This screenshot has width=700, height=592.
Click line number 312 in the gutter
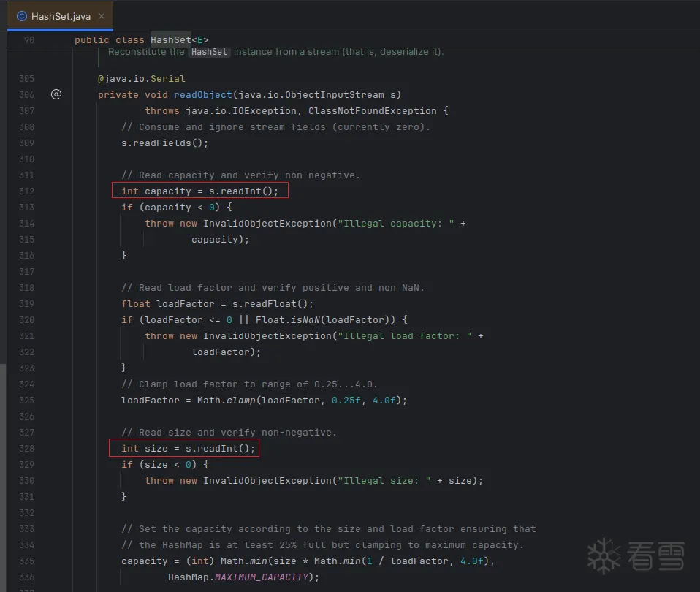point(26,191)
